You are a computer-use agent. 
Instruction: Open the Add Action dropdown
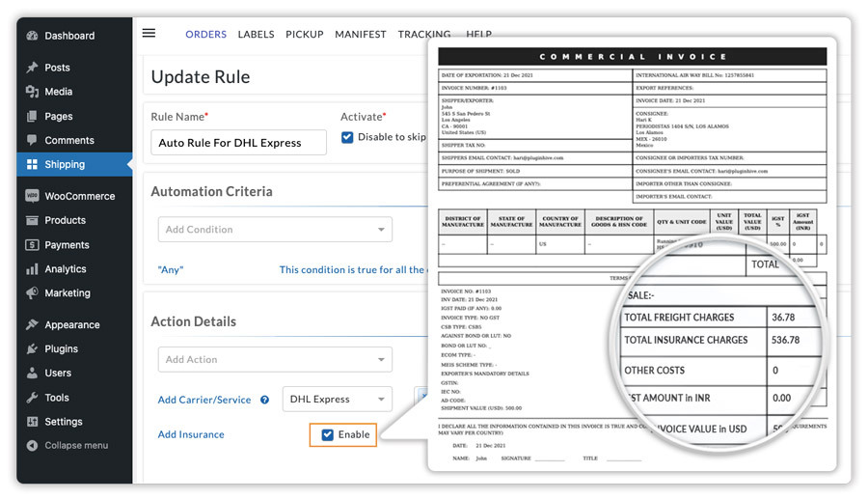[x=275, y=359]
